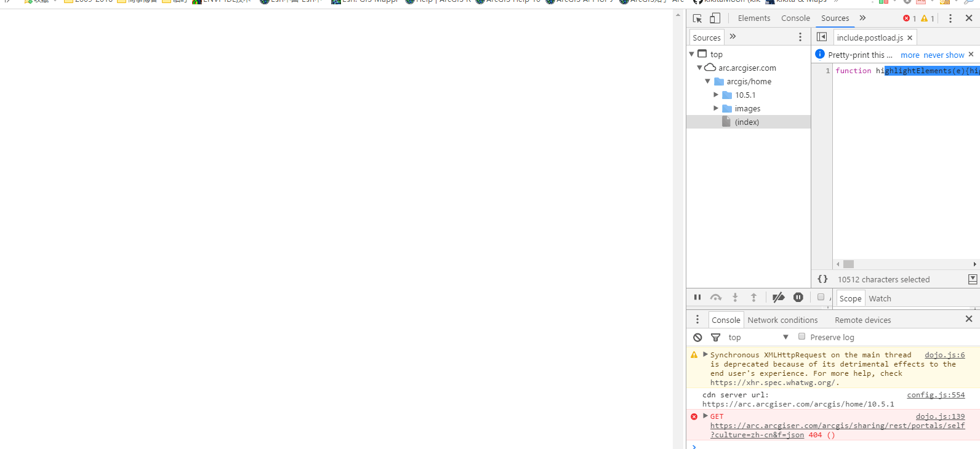980x449 pixels.
Task: Open dojo.js:139 source link
Action: coord(940,416)
